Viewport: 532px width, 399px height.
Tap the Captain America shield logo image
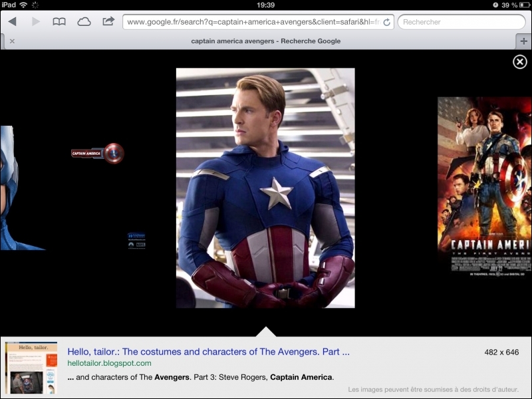click(x=98, y=154)
